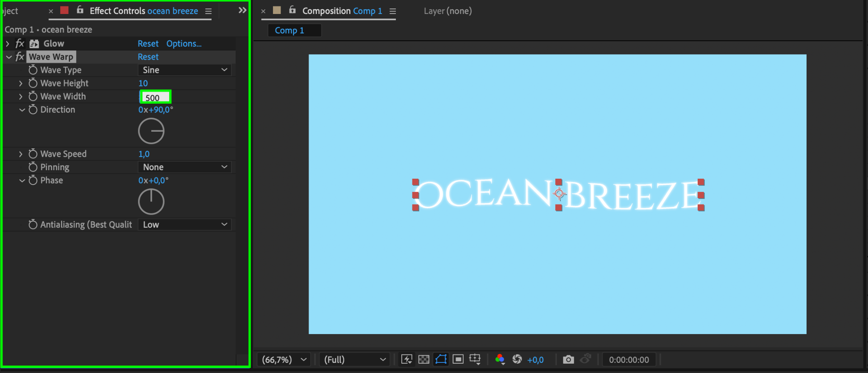Toggle the Wave Height stopwatch

33,83
